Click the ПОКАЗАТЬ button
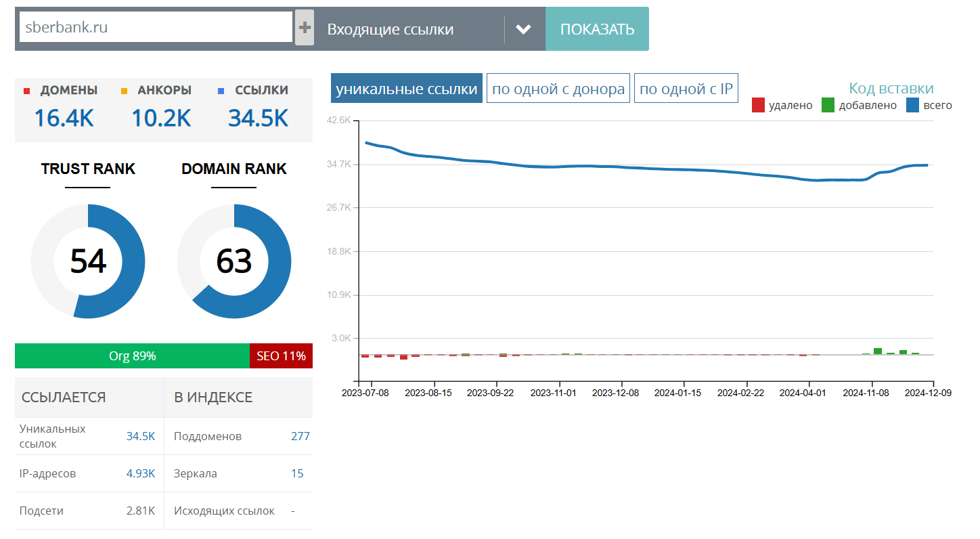This screenshot has height=539, width=980. click(x=597, y=29)
